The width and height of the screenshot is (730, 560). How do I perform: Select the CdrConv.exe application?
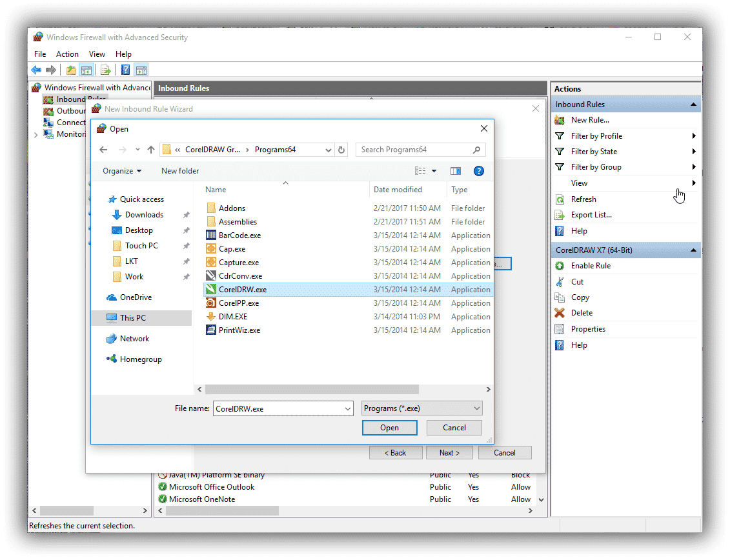coord(240,276)
